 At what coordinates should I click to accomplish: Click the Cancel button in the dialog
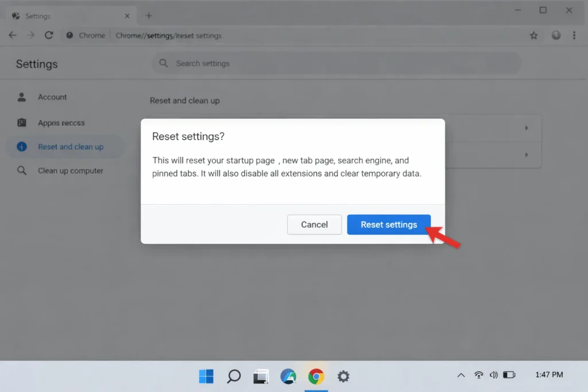coord(314,224)
